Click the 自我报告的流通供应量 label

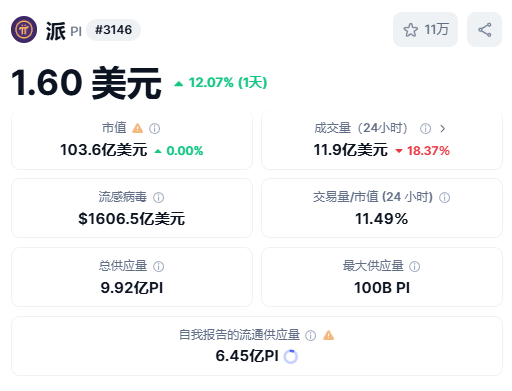pyautogui.click(x=239, y=335)
